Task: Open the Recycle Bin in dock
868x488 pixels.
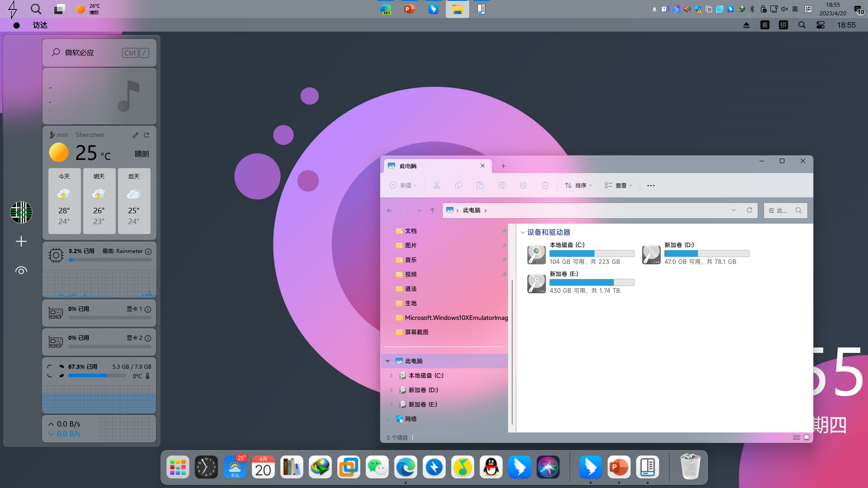Action: (x=690, y=467)
